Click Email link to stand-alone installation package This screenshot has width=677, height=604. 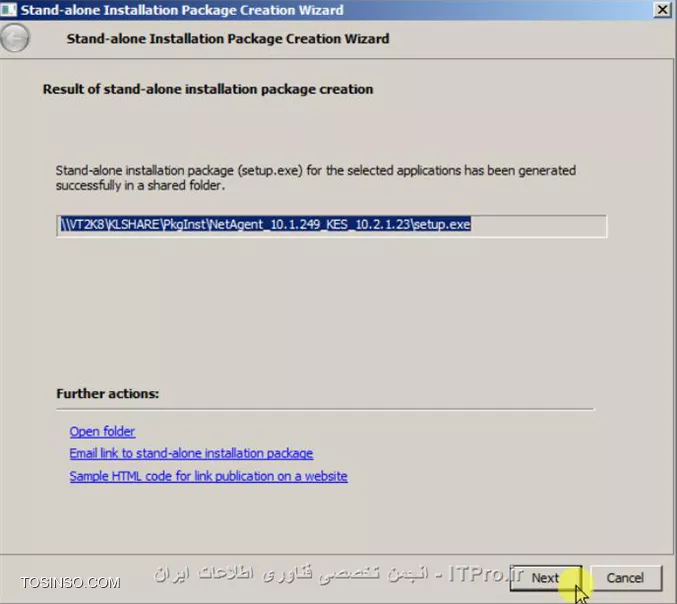click(191, 453)
